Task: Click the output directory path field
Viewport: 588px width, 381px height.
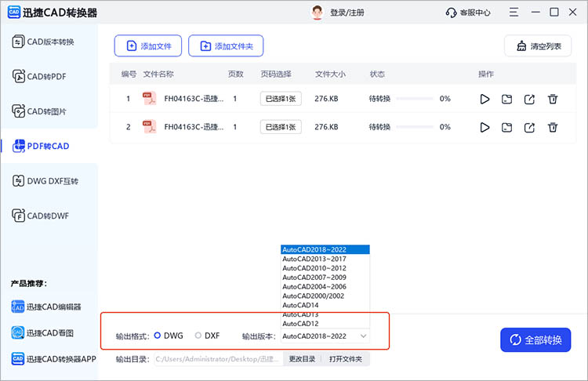Action: [218, 359]
